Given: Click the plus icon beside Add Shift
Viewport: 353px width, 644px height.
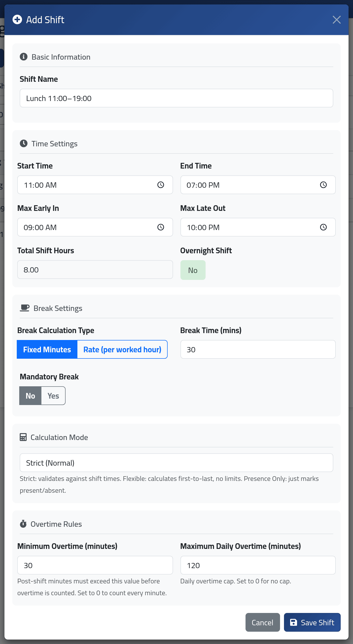Looking at the screenshot, I should [x=17, y=19].
